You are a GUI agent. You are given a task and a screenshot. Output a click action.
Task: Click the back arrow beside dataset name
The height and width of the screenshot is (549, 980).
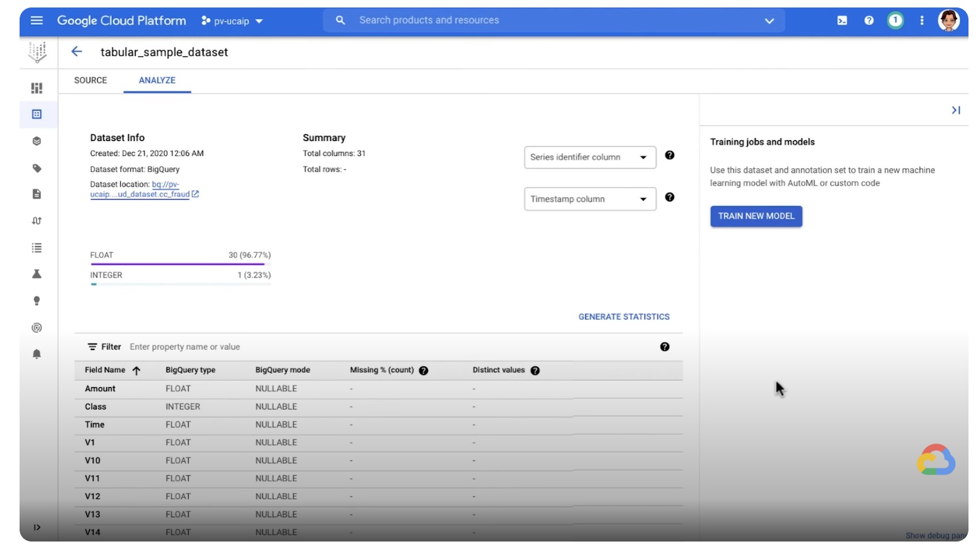click(x=77, y=52)
